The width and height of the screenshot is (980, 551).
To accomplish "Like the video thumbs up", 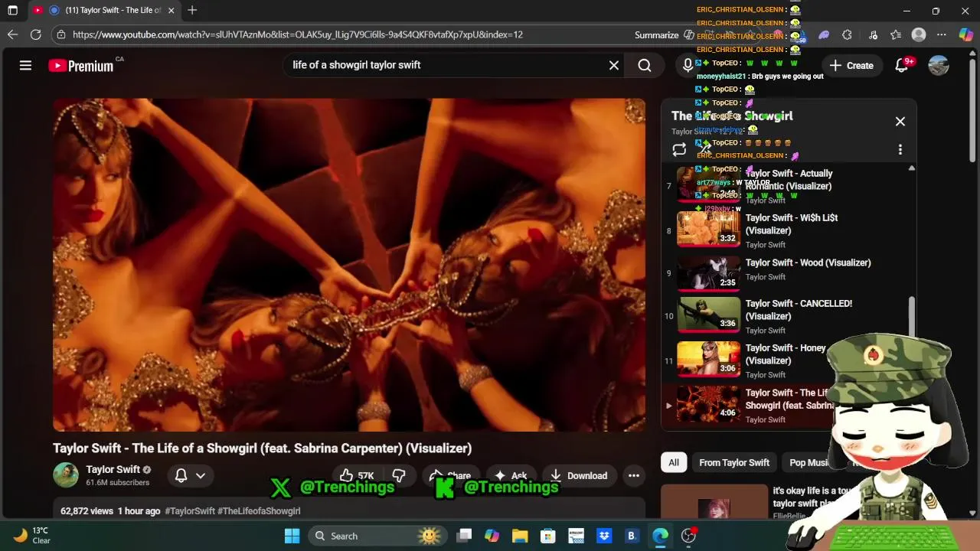I will tap(356, 475).
